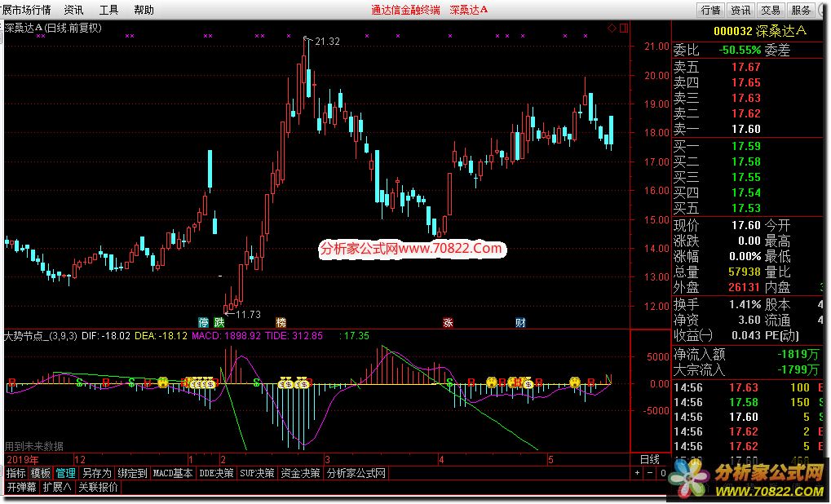
Task: Open the 关联报价 tab
Action: point(99,487)
